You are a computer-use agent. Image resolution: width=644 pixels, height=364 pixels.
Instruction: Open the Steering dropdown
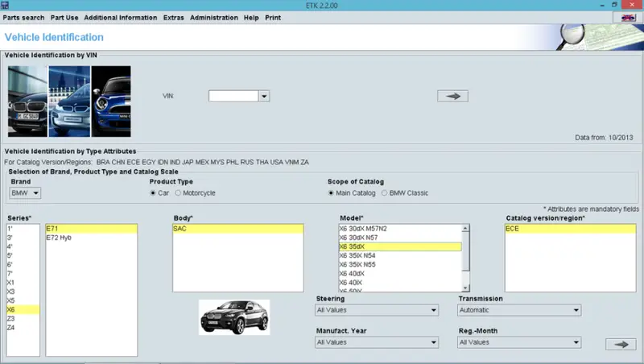(x=377, y=310)
